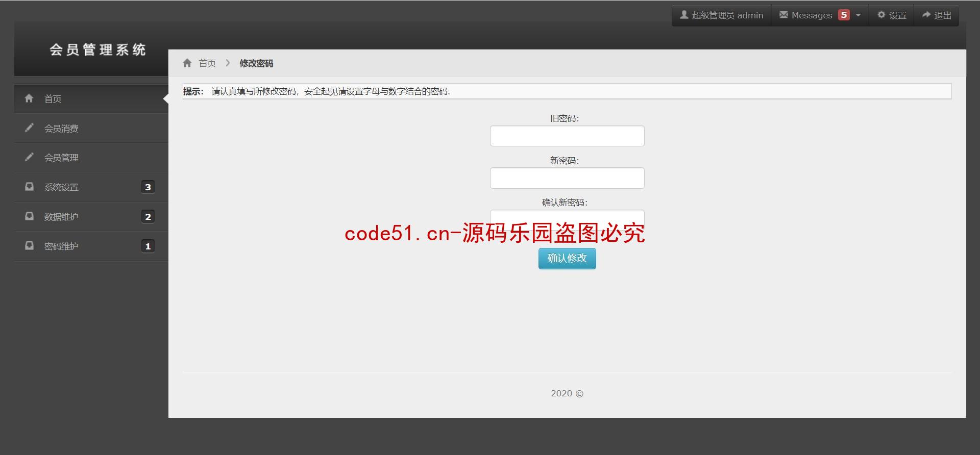This screenshot has width=980, height=455.
Task: Click the 会员管理系统 title
Action: pyautogui.click(x=98, y=50)
